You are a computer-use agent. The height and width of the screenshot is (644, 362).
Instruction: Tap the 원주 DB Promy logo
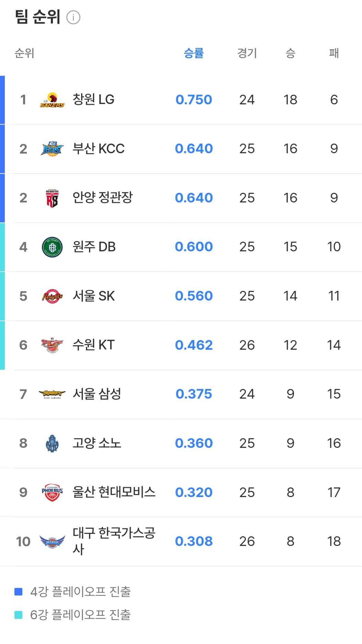click(x=52, y=247)
